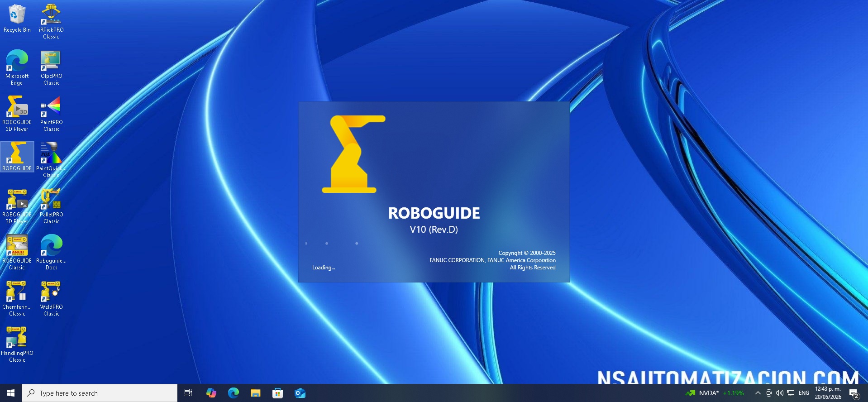Open the Recycle Bin desktop icon
This screenshot has height=402, width=868.
click(17, 19)
